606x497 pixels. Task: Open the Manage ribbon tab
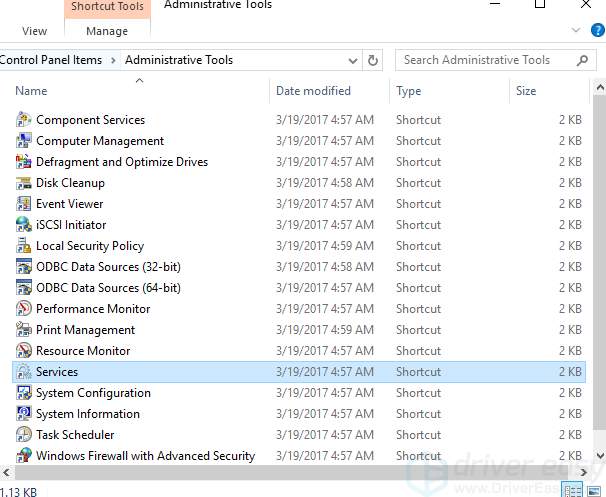pos(107,31)
